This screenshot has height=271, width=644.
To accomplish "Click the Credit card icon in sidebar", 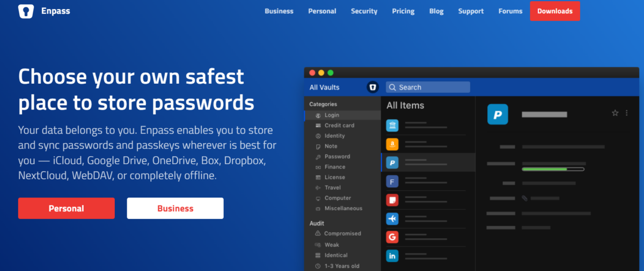I will click(318, 126).
